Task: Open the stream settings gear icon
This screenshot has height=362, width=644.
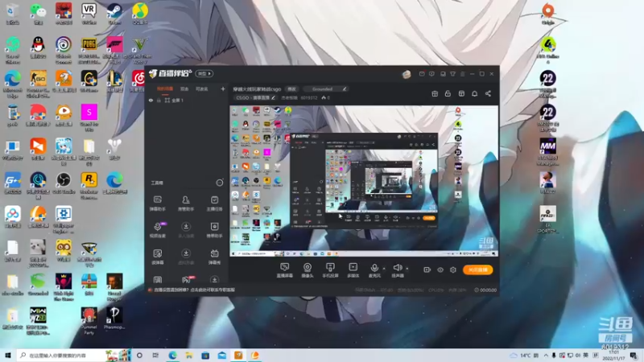Action: [453, 269]
